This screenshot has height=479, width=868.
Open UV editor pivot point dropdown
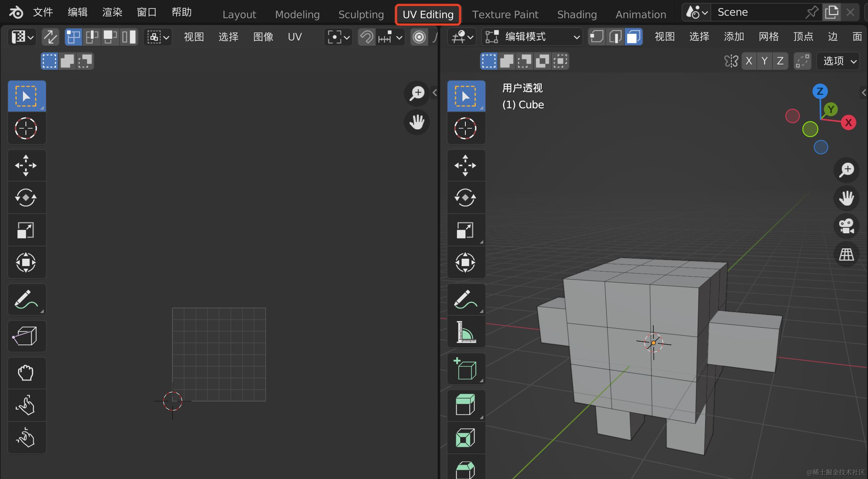(x=338, y=37)
